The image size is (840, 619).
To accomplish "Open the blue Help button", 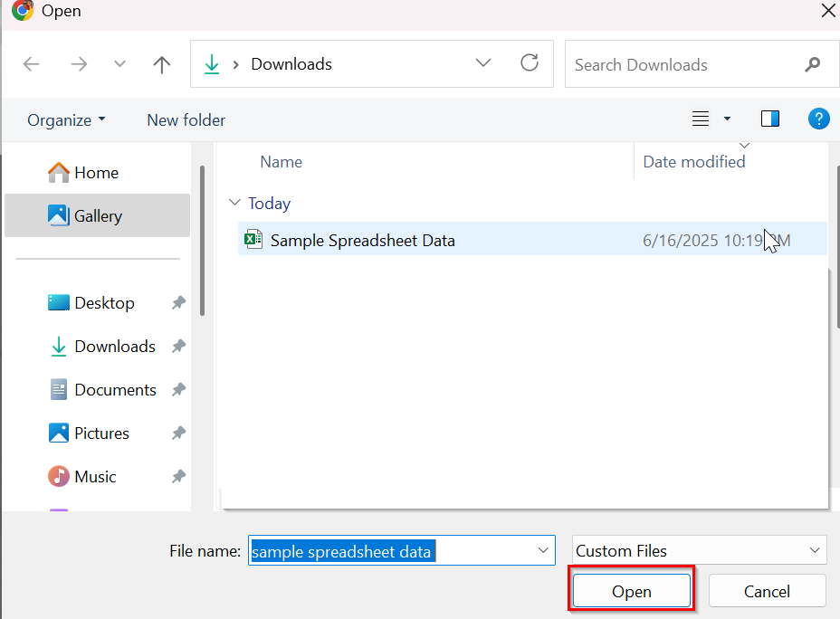I will tap(818, 119).
